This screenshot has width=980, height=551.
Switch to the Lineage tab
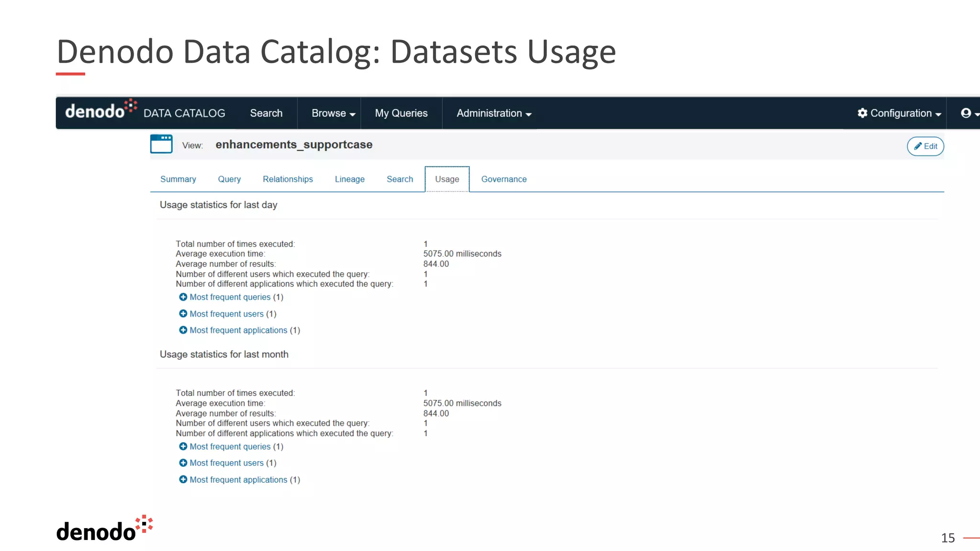click(x=350, y=179)
